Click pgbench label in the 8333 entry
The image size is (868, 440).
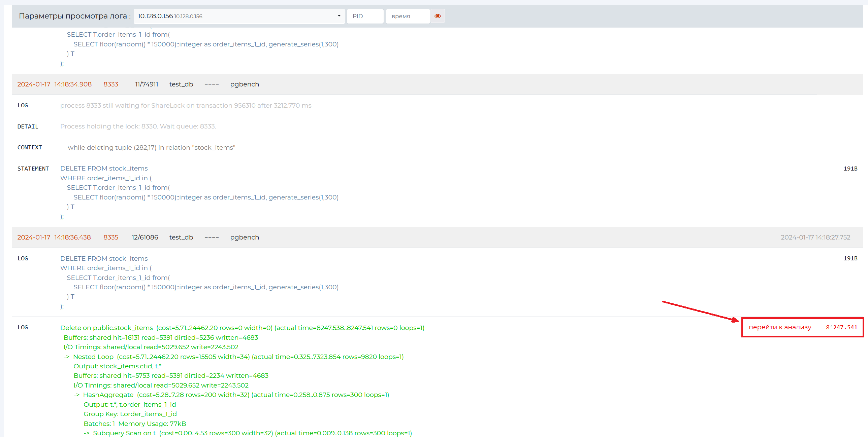(244, 84)
